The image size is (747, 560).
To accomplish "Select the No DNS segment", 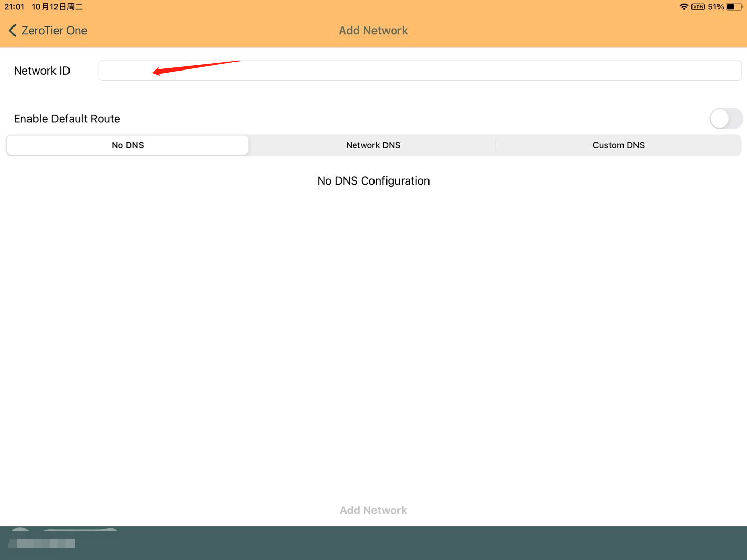I will pyautogui.click(x=127, y=145).
